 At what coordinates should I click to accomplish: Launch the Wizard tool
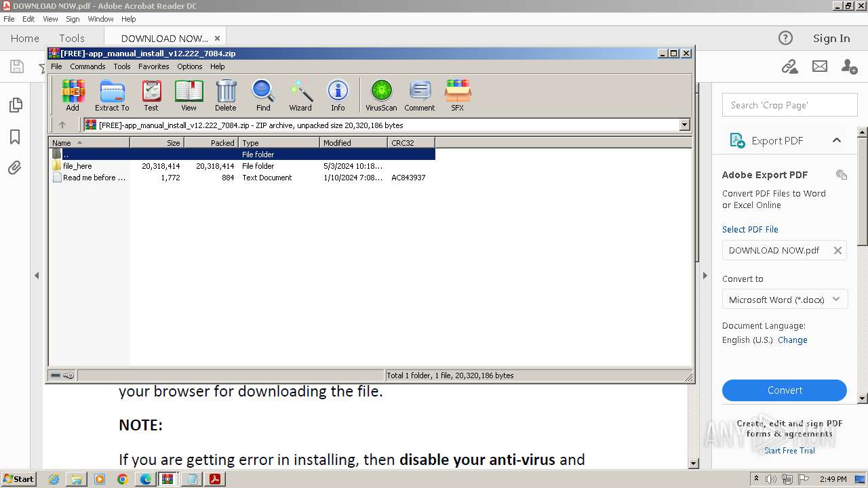(x=300, y=95)
